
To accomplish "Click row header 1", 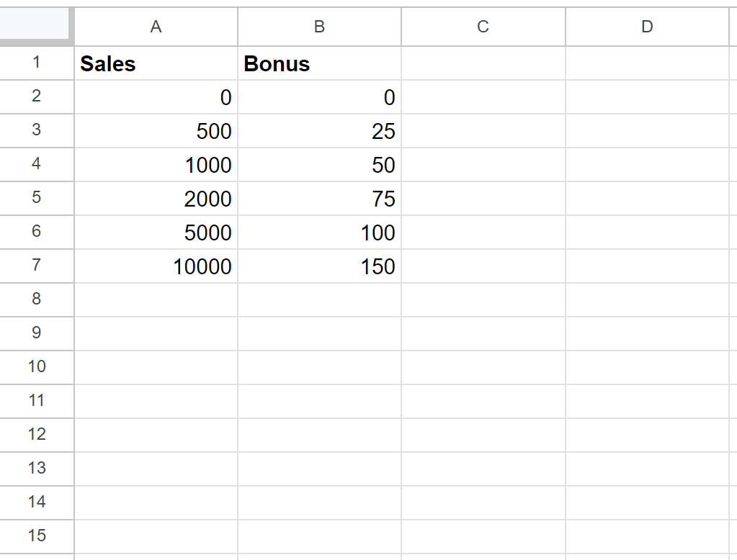I will coord(37,63).
